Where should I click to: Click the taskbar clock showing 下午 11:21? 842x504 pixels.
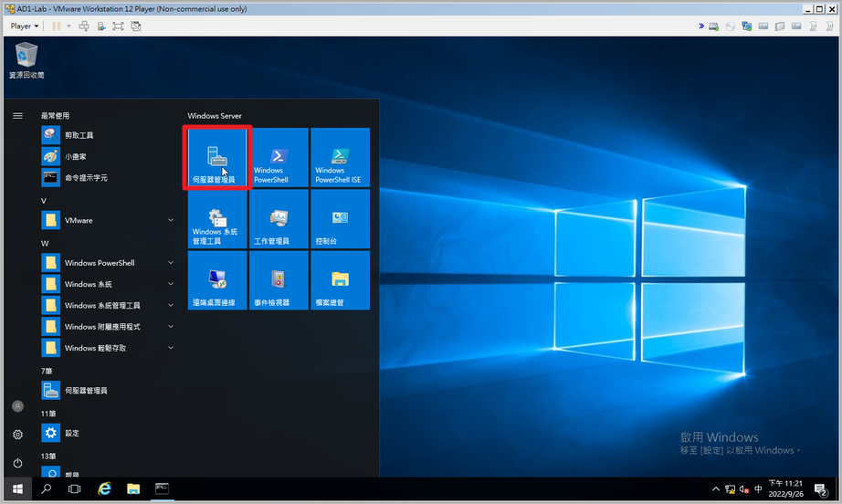pyautogui.click(x=785, y=489)
